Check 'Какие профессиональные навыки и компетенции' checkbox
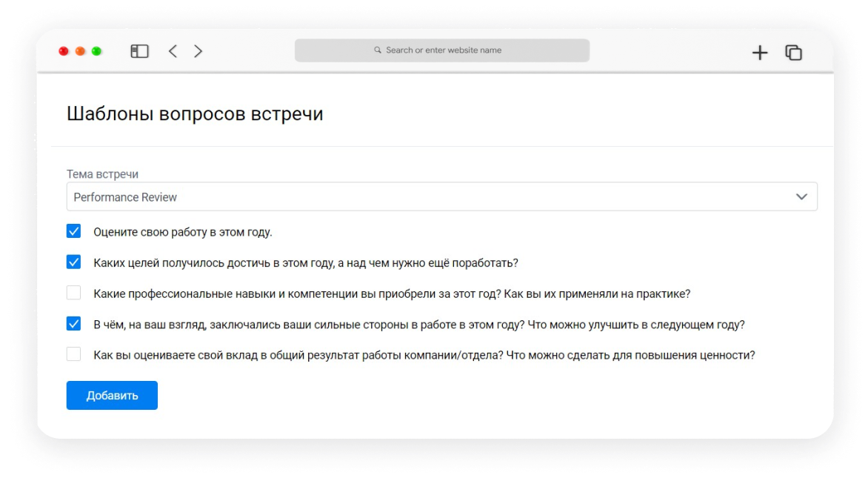 coord(73,293)
